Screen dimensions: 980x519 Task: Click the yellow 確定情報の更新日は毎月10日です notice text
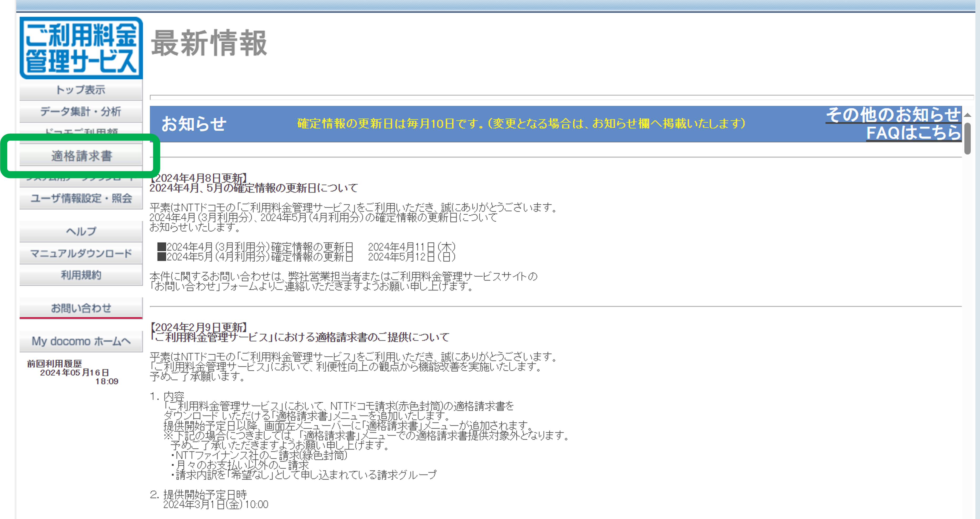coord(521,123)
